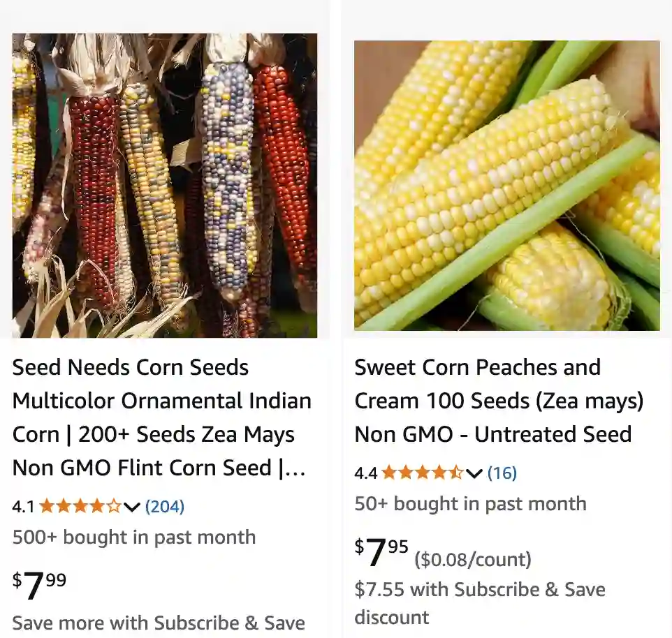This screenshot has height=638, width=672.
Task: Click the orange star rating for Seed Needs corn
Action: click(80, 506)
